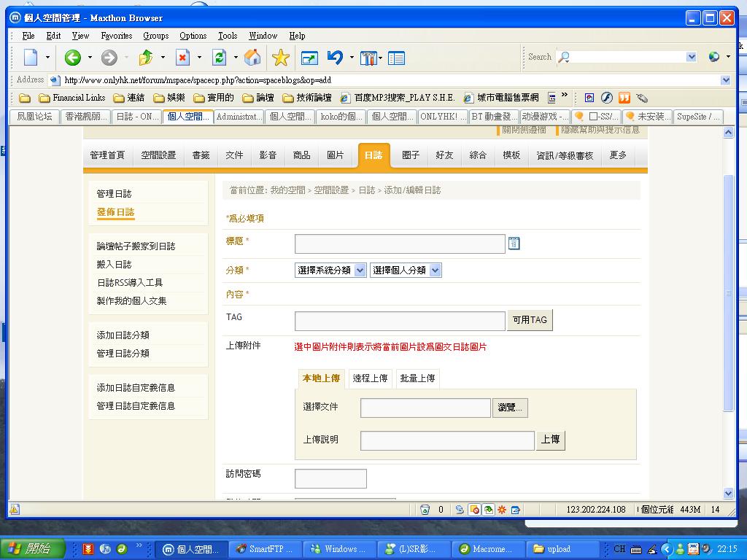Open the address bar dropdown arrow
The image size is (747, 560).
coord(726,80)
